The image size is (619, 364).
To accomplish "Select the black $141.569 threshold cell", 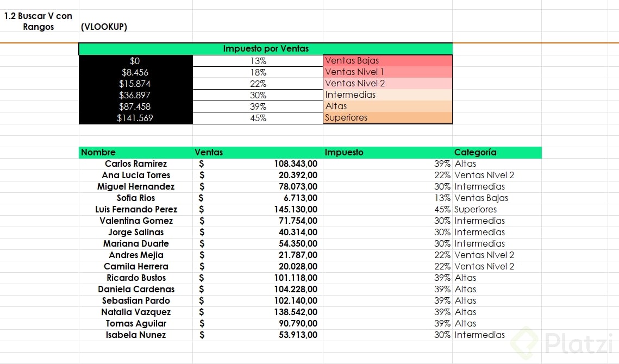I will pyautogui.click(x=135, y=118).
